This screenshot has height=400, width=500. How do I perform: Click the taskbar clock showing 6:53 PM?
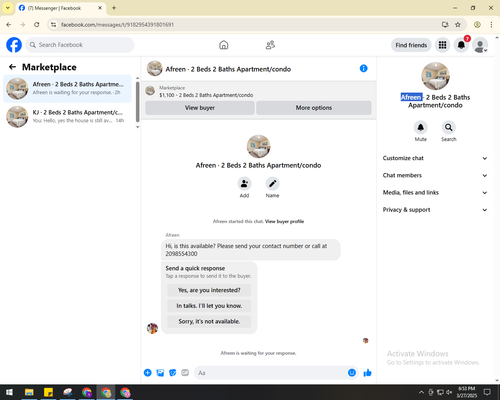[x=466, y=392]
